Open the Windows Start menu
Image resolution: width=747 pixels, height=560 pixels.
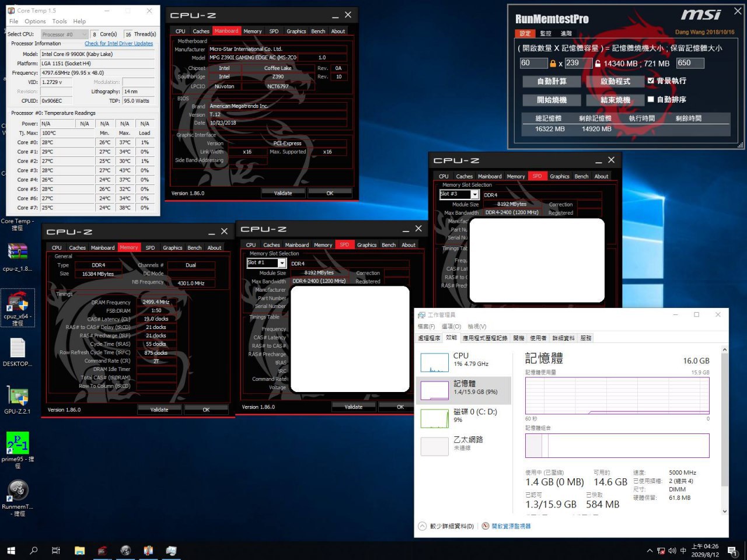pyautogui.click(x=11, y=551)
